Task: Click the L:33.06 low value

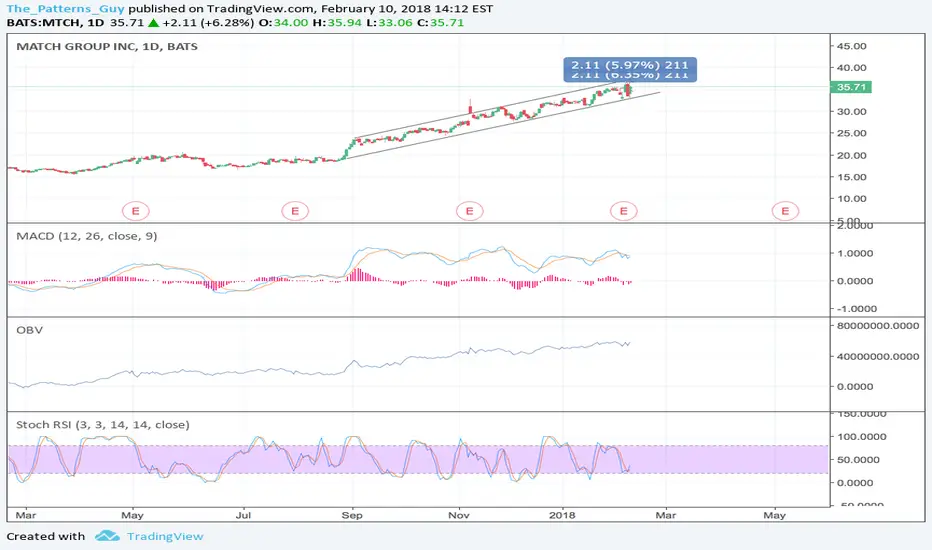Action: click(389, 23)
